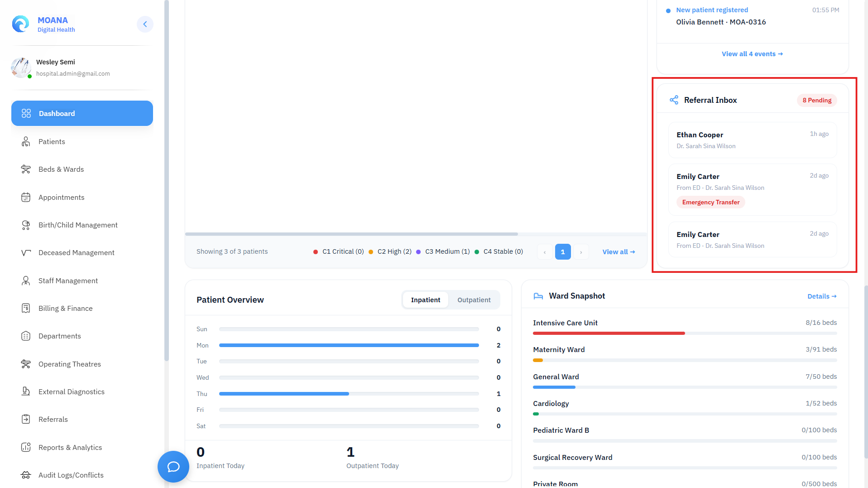Click the Patients sidebar icon
The width and height of the screenshot is (868, 488).
26,142
